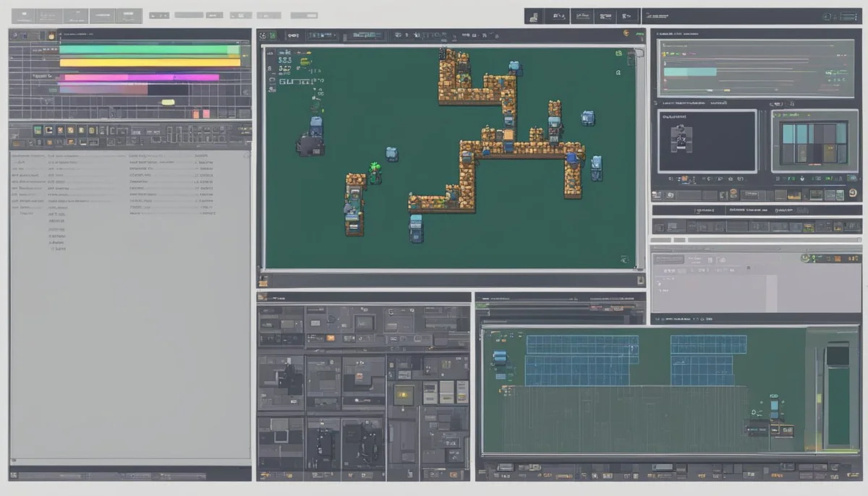Click the green track bar in the timeline
Viewport: 868px width, 496px height.
point(149,51)
